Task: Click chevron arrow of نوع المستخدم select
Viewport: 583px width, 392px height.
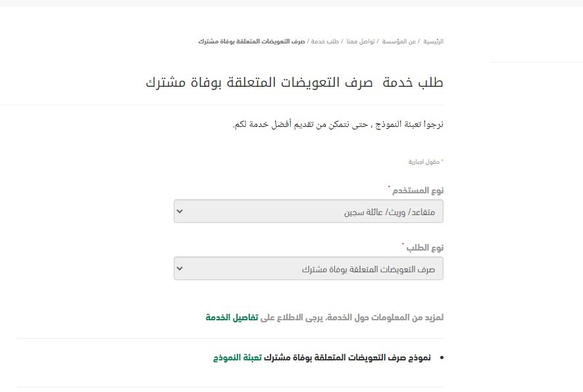Action: tap(180, 211)
